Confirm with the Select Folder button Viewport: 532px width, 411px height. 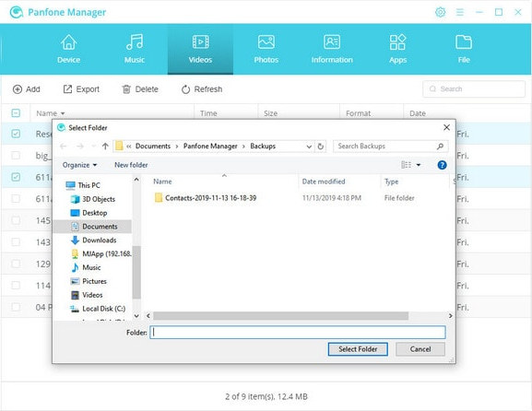(x=358, y=349)
